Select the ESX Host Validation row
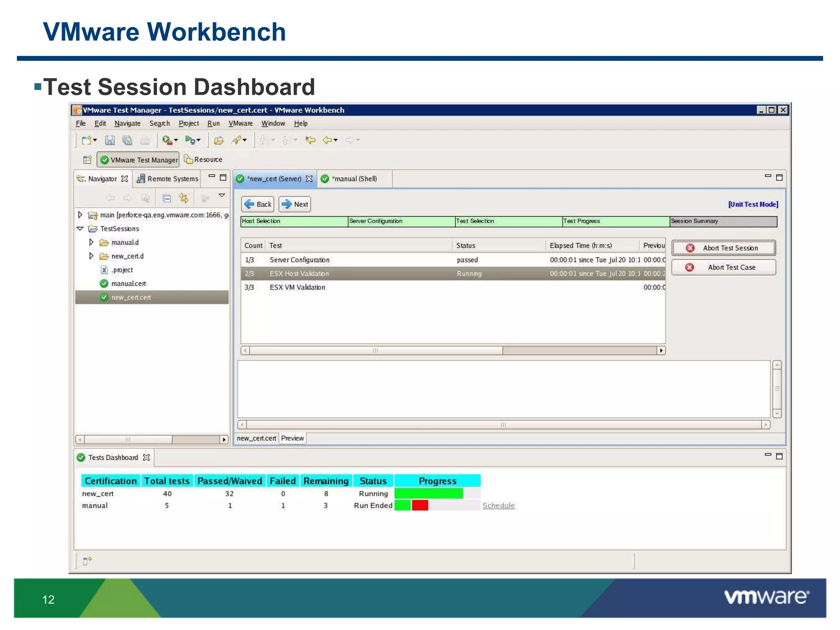The width and height of the screenshot is (840, 630). click(453, 274)
